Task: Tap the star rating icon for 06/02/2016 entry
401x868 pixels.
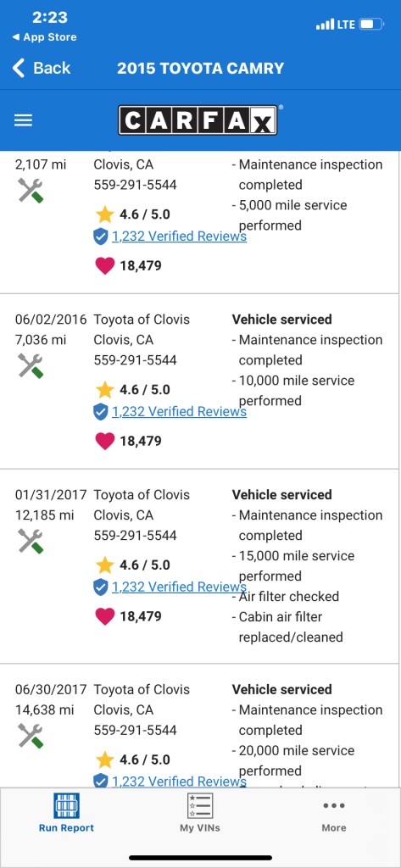Action: [104, 390]
